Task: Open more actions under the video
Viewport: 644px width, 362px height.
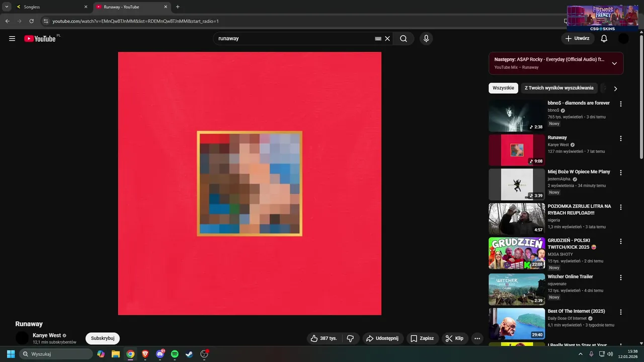Action: tap(477, 338)
